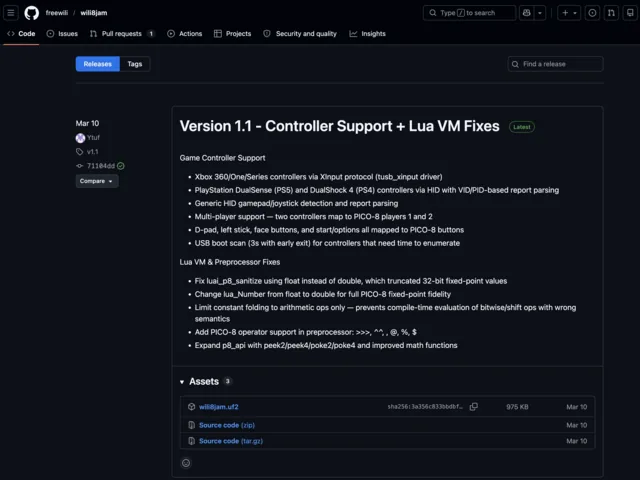This screenshot has width=640, height=480.
Task: Focus the Type / to search field
Action: (x=469, y=13)
